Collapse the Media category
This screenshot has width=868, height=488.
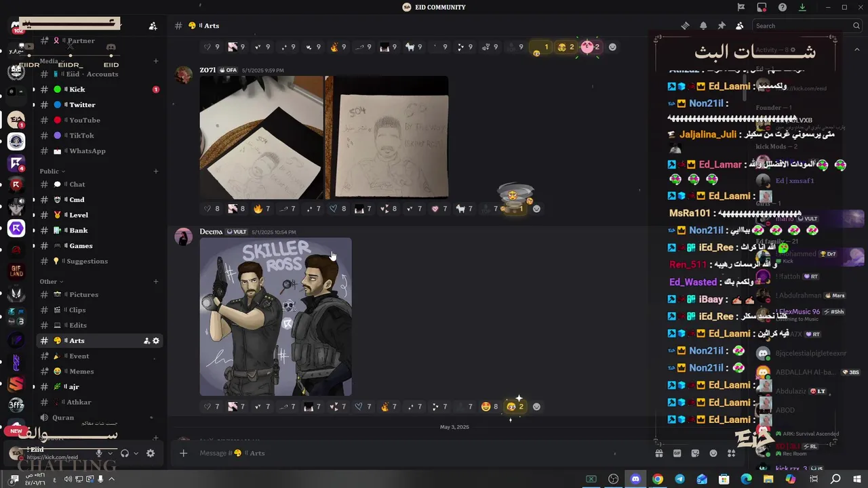52,61
